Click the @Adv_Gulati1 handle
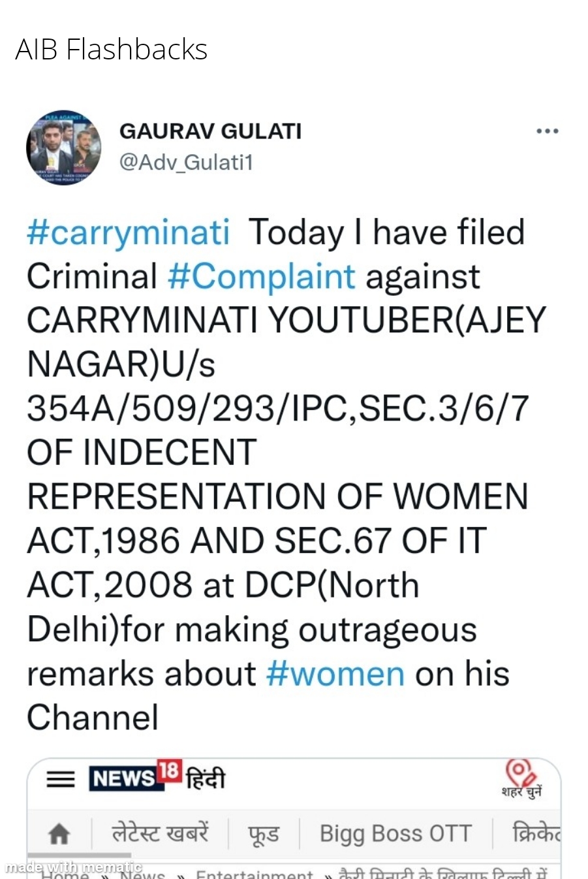This screenshot has height=879, width=588. pyautogui.click(x=186, y=163)
